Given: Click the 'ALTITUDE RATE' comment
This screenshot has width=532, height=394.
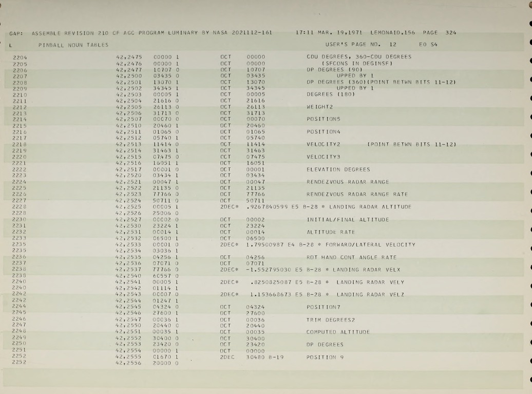Looking at the screenshot, I should [331, 232].
